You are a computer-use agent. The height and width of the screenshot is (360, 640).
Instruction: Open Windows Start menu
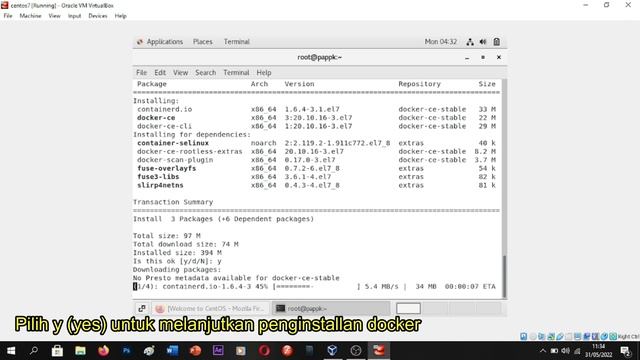11,351
